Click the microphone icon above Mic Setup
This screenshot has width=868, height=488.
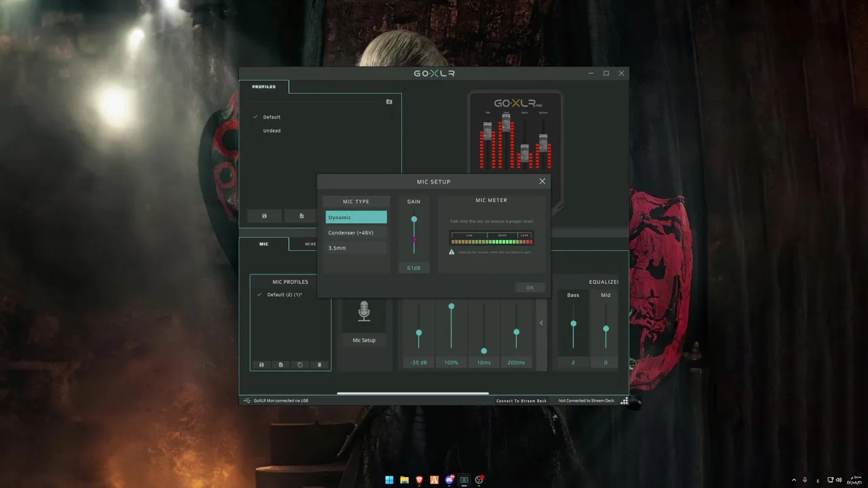364,311
